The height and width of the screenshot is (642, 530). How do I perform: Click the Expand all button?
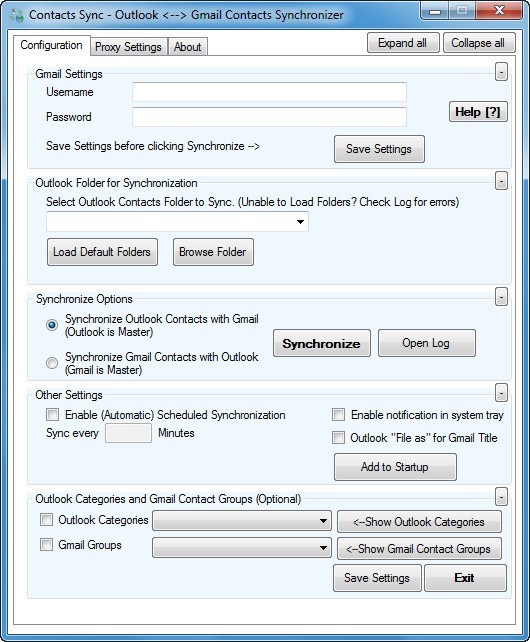click(x=403, y=43)
